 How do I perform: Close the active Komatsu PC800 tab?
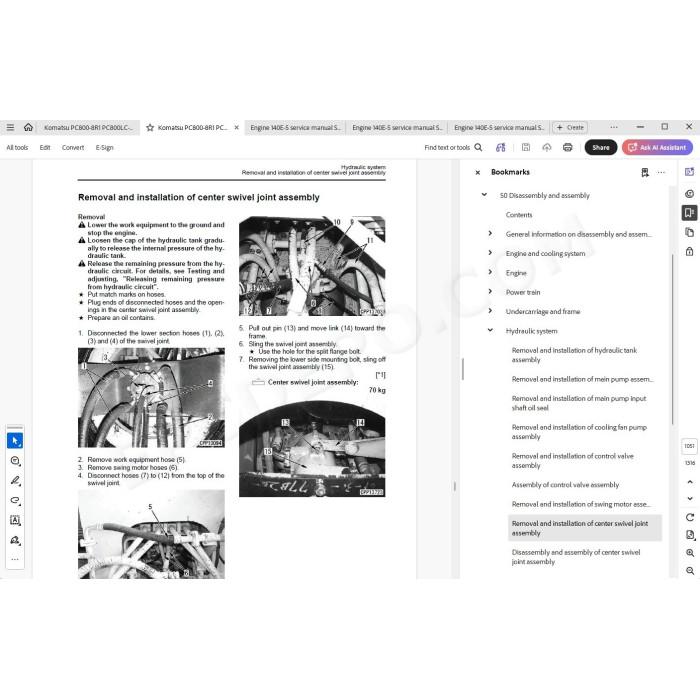coord(237,128)
